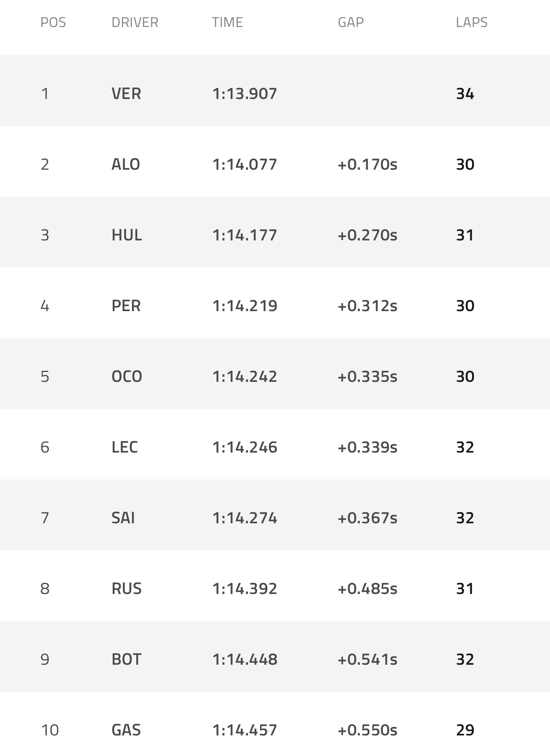550x756 pixels.
Task: Click on driver PER
Action: click(x=126, y=306)
